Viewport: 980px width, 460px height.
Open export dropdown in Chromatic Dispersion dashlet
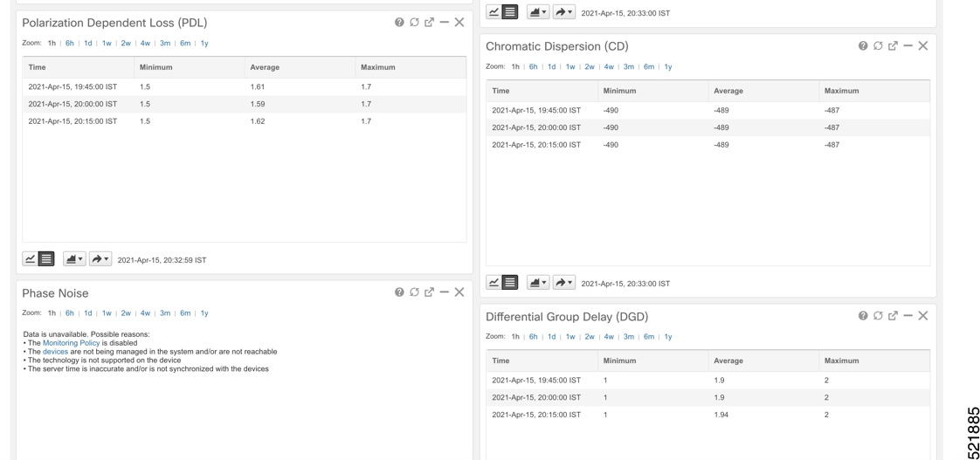tap(563, 283)
